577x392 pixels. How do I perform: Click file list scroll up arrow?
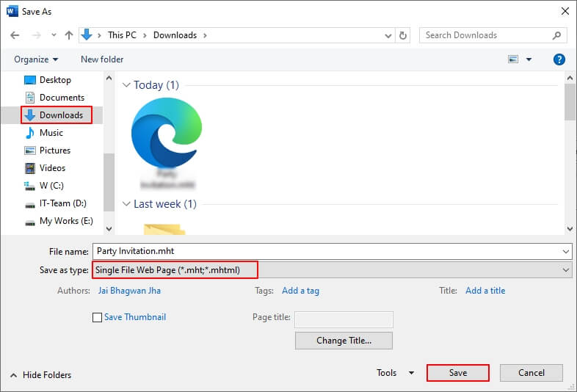(x=570, y=78)
